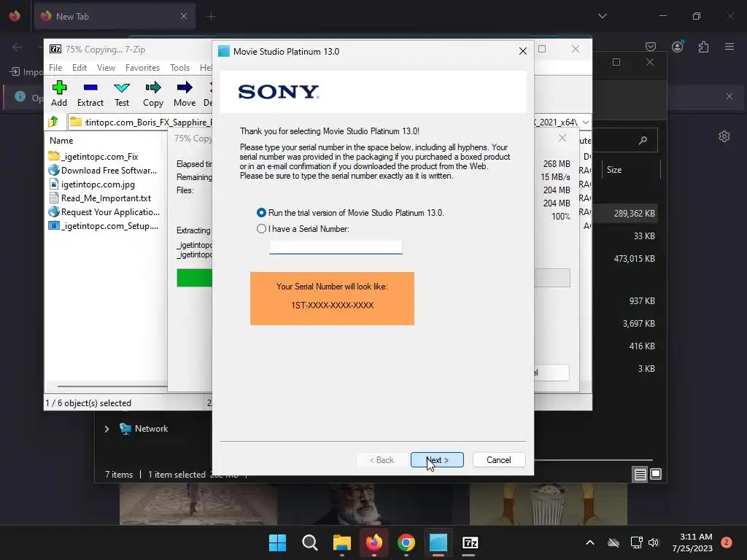Switch Explorer to details view
Image resolution: width=747 pixels, height=560 pixels.
(x=640, y=474)
